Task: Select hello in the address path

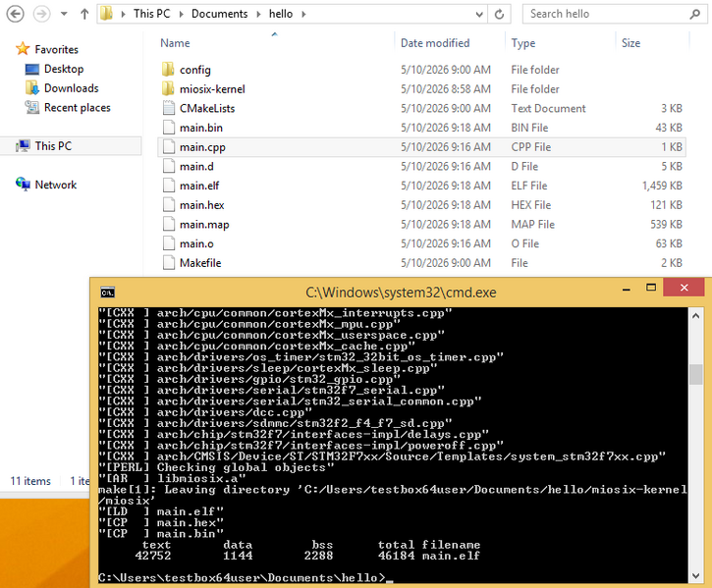Action: click(x=281, y=14)
